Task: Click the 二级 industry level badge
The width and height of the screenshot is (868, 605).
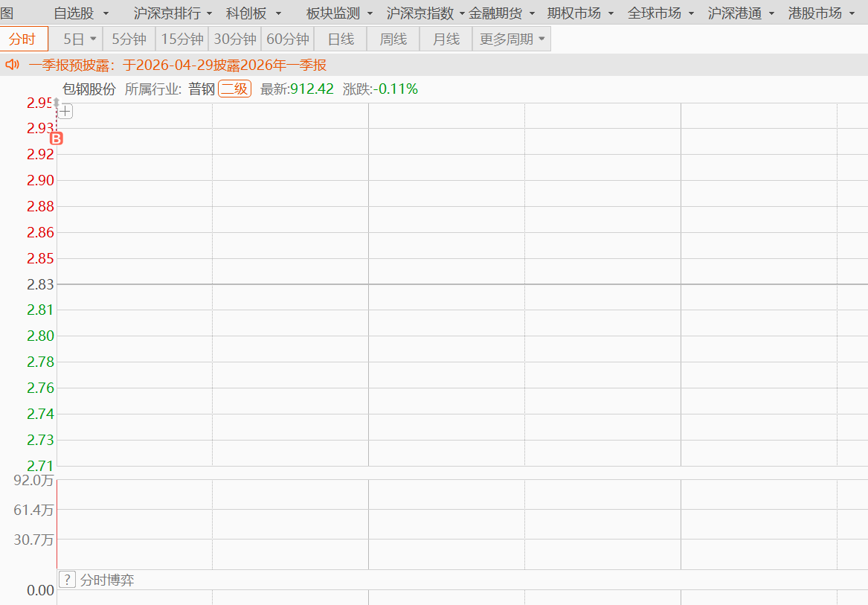Action: pos(235,89)
